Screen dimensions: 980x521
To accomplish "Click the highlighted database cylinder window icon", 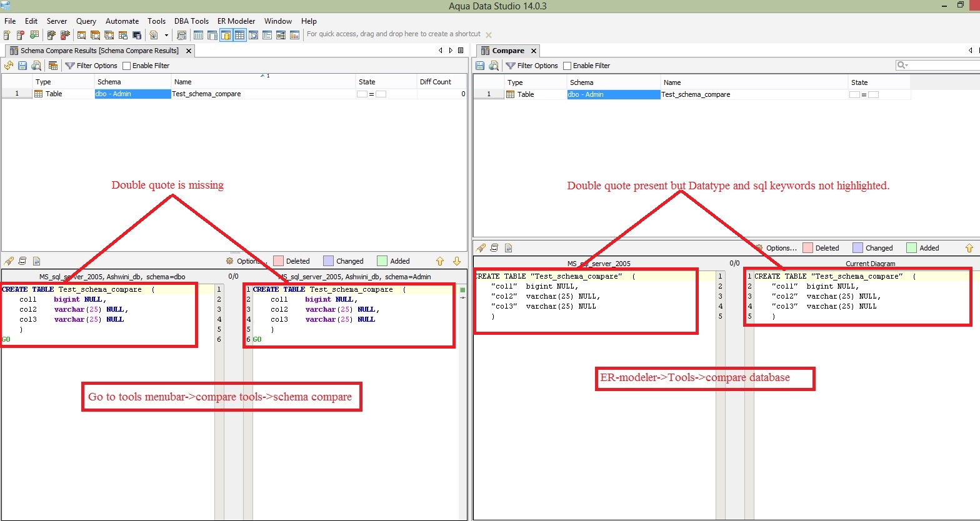I will (x=226, y=35).
